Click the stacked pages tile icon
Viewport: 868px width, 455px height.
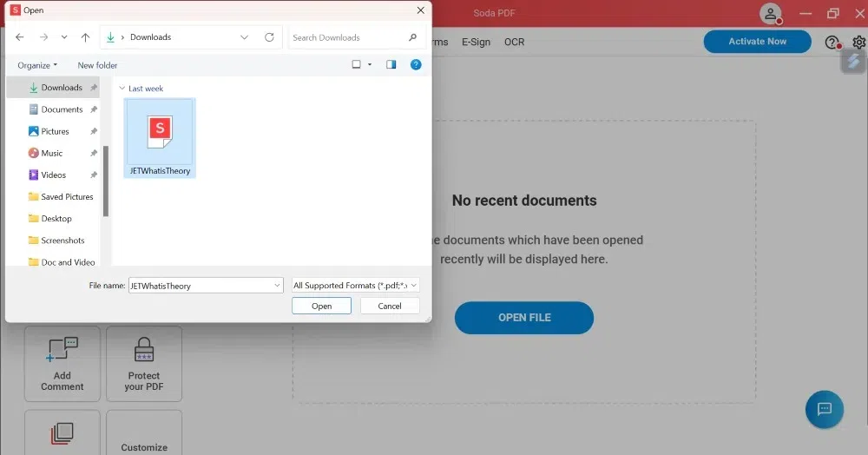tap(62, 433)
